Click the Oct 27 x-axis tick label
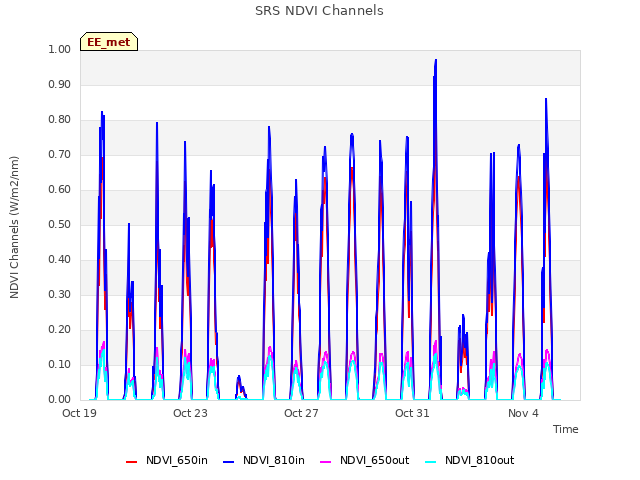The height and width of the screenshot is (480, 640). click(x=301, y=413)
